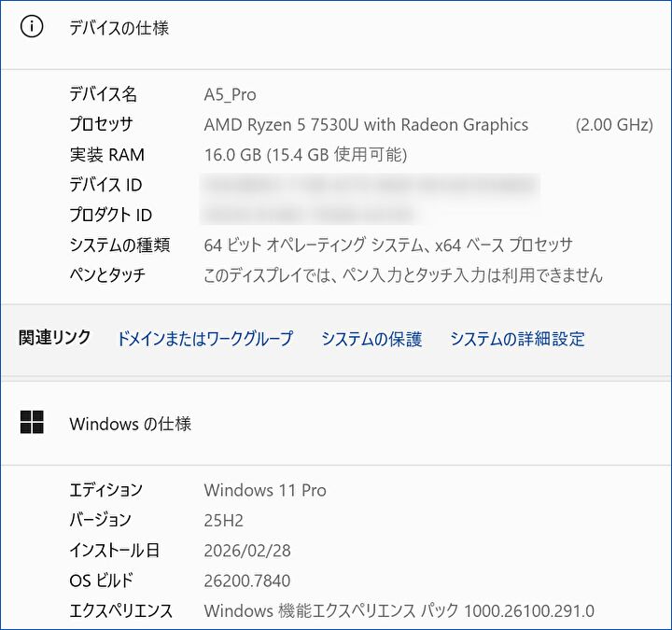Screen dimensions: 672x630
Task: Click the 25H2 version value
Action: tap(224, 520)
